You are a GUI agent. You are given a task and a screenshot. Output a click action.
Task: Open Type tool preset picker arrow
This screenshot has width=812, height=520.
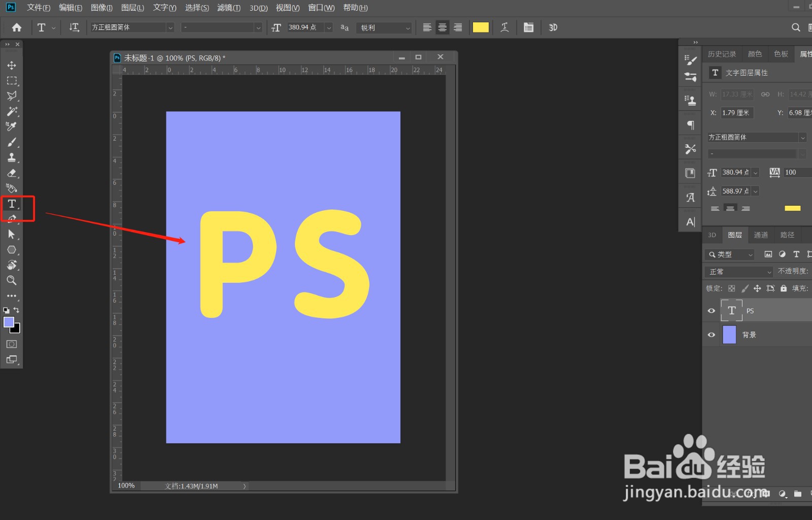pos(53,28)
